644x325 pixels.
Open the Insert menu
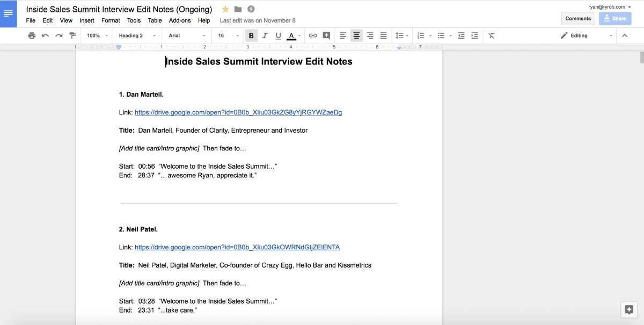[87, 20]
